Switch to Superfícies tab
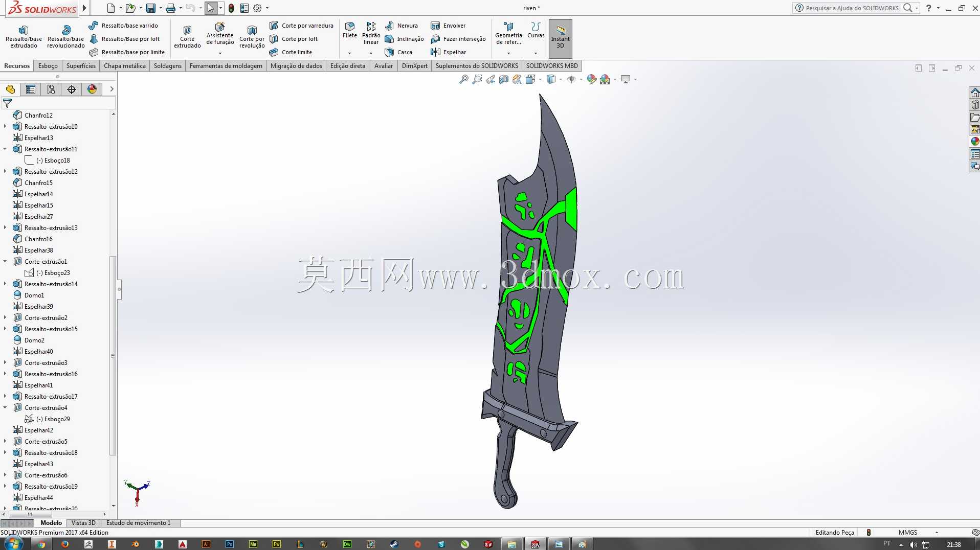The image size is (980, 550). pos(81,66)
